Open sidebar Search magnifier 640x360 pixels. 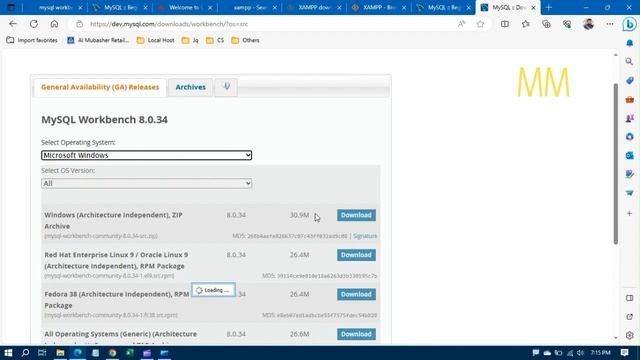(629, 62)
